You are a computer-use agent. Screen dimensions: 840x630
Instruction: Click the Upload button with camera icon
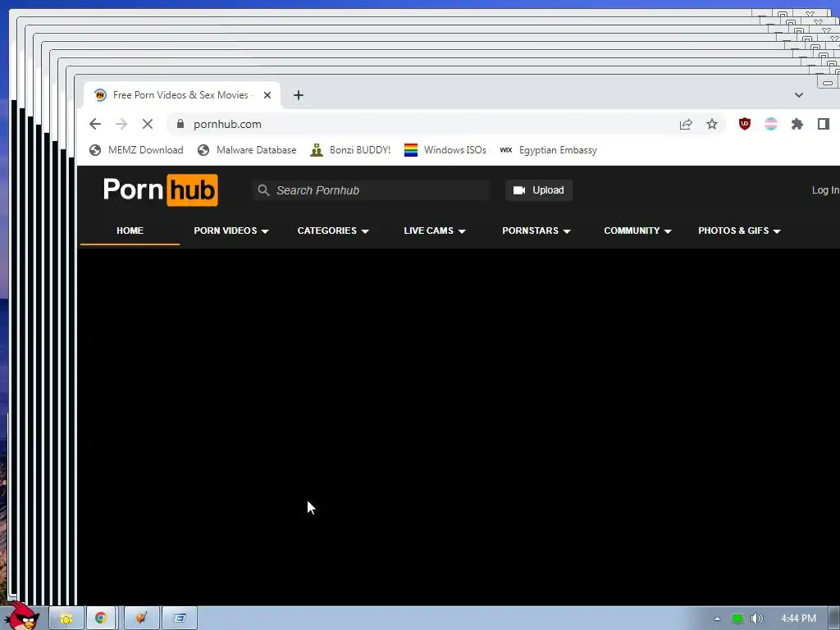pos(538,190)
